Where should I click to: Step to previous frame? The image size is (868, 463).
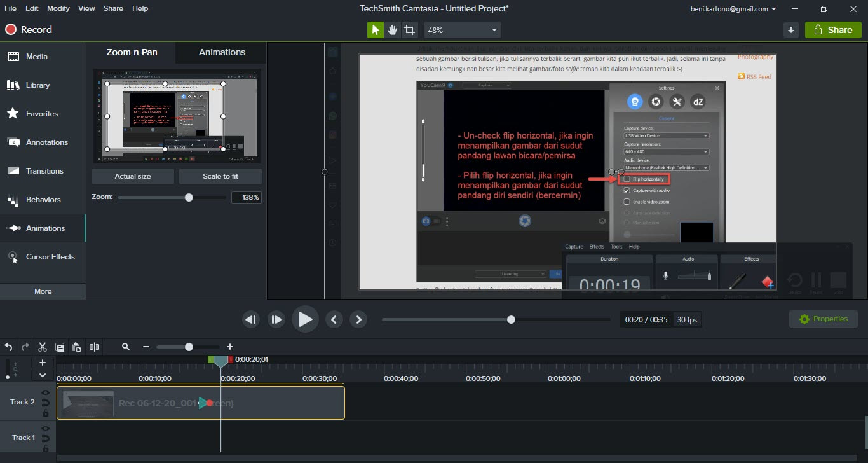tap(252, 319)
